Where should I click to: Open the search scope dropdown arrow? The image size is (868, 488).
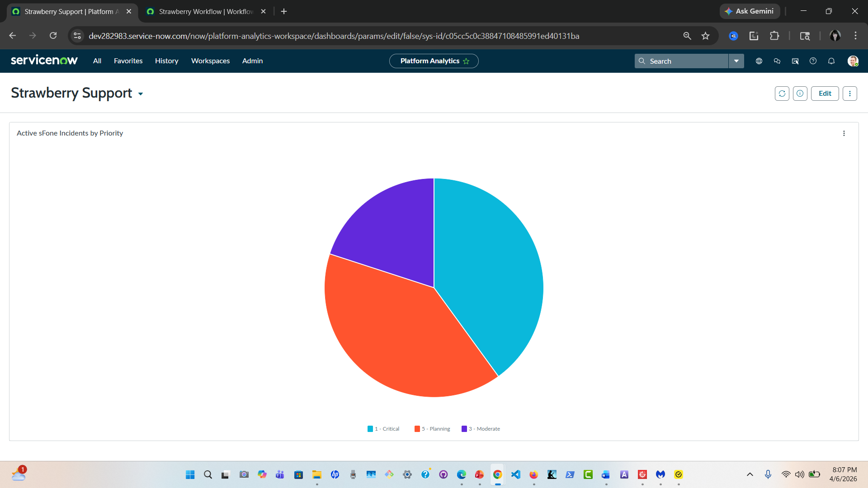pos(736,61)
